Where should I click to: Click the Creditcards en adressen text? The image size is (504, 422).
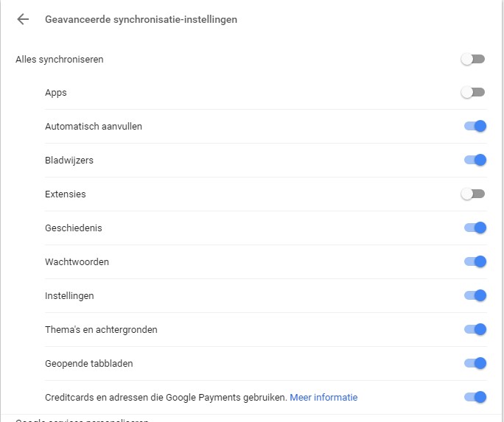click(x=165, y=398)
